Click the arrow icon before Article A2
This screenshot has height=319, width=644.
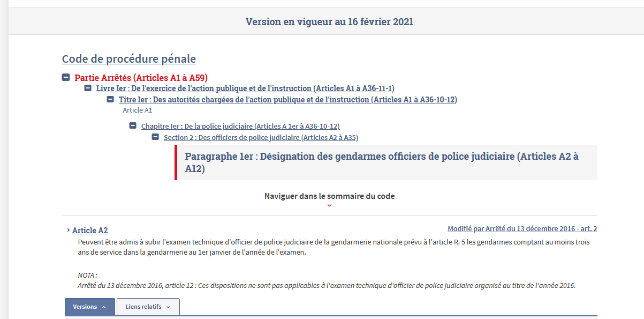click(x=69, y=230)
